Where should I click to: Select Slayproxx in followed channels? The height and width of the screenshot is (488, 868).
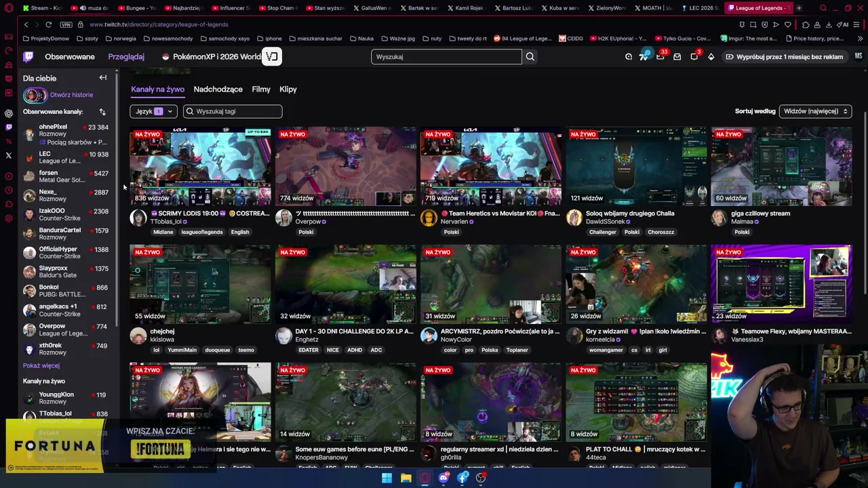pyautogui.click(x=66, y=271)
